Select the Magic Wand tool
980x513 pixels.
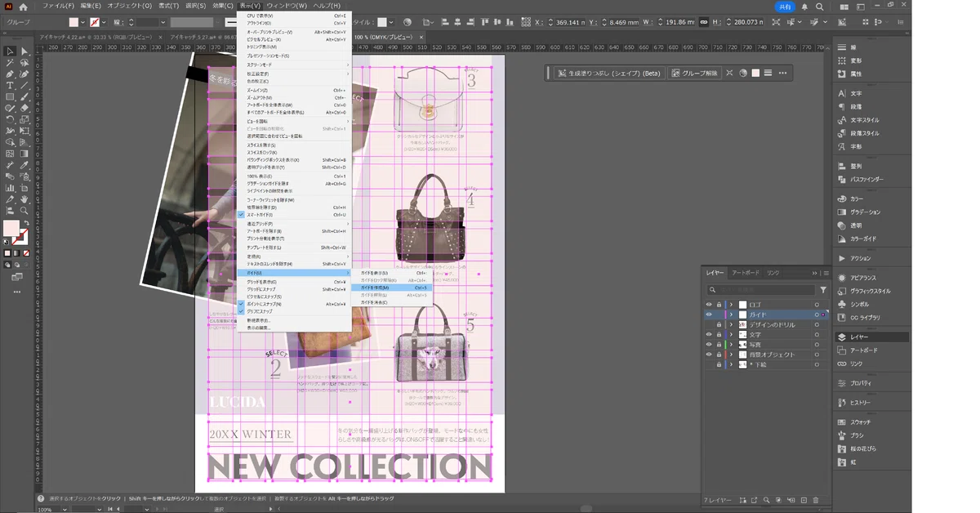coord(10,63)
